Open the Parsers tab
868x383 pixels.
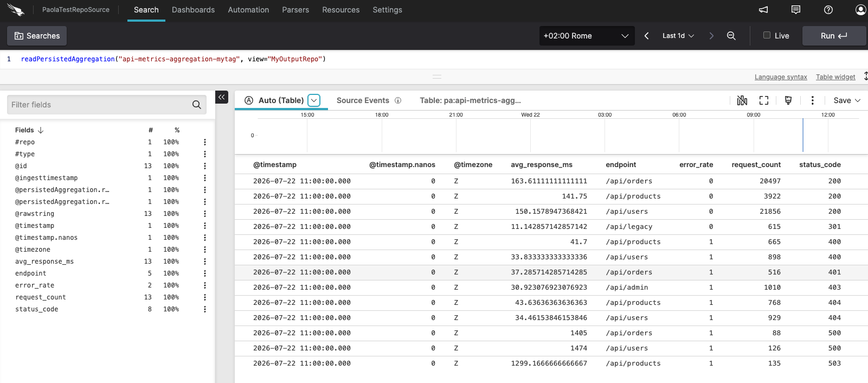click(x=295, y=10)
